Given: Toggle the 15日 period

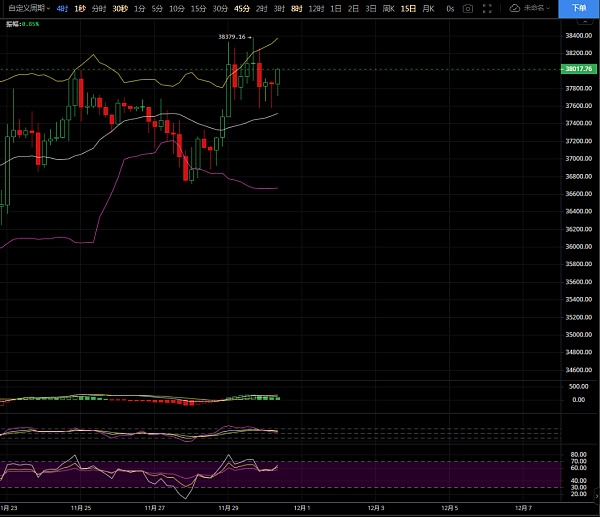Looking at the screenshot, I should coord(408,8).
